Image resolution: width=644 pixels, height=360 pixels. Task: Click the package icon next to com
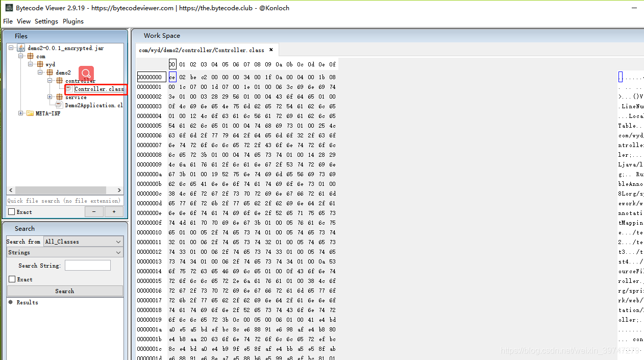pyautogui.click(x=31, y=56)
